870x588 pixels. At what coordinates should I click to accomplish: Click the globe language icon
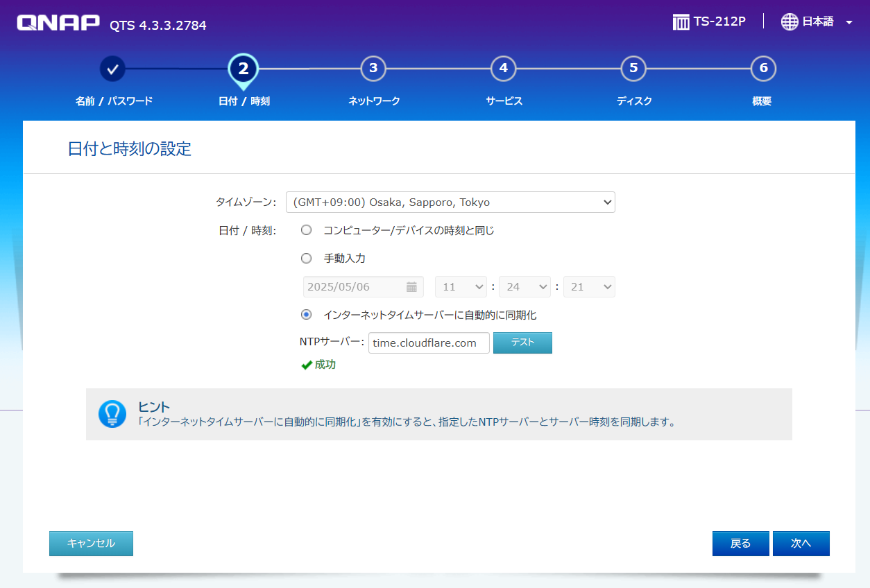790,22
